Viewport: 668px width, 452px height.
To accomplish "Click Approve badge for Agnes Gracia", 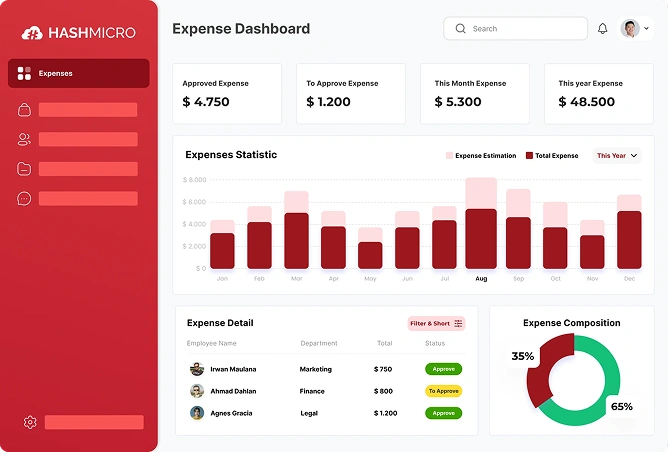I will 443,413.
